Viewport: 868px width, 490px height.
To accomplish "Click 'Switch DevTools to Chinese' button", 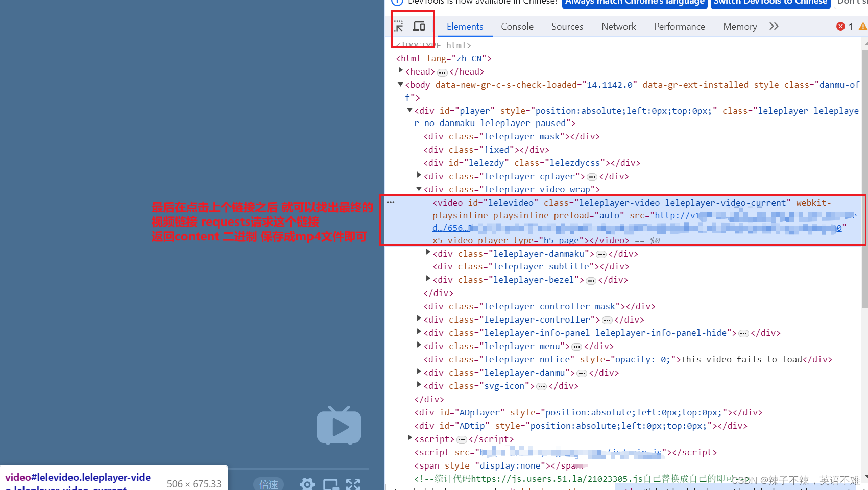I will pyautogui.click(x=770, y=3).
